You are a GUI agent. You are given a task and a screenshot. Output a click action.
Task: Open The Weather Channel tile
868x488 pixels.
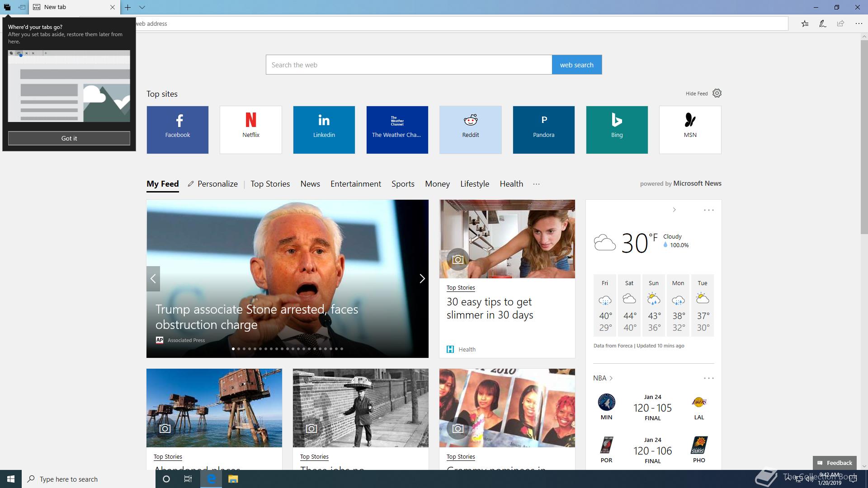(397, 130)
